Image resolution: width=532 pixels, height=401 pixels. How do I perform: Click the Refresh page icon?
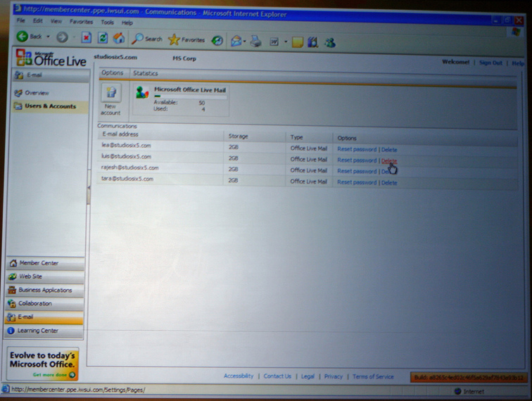coord(103,38)
